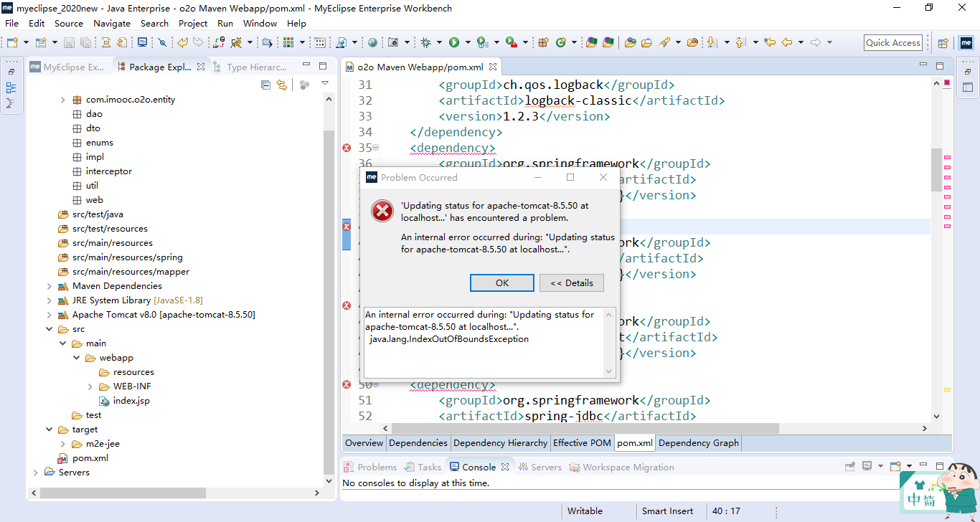The image size is (980, 522).
Task: Click OK in the Problem Occurred dialog
Action: 502,283
